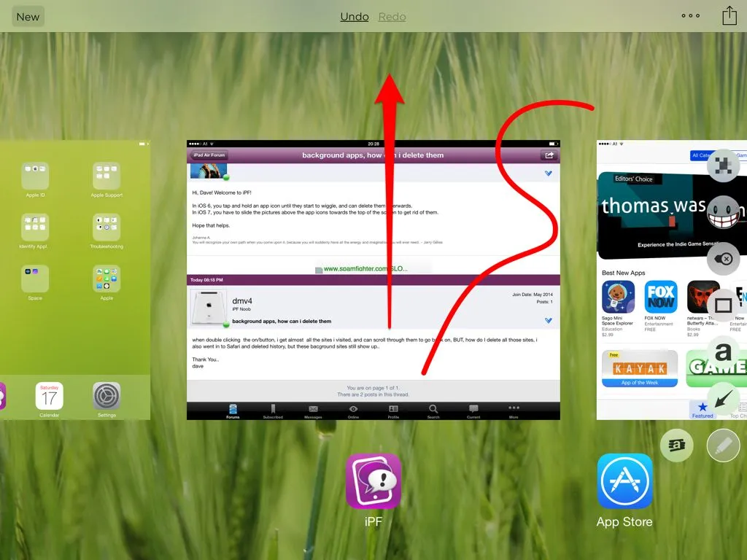Open the emoji smiley stamp tool
Viewport: 747px width, 560px height.
coord(723,211)
